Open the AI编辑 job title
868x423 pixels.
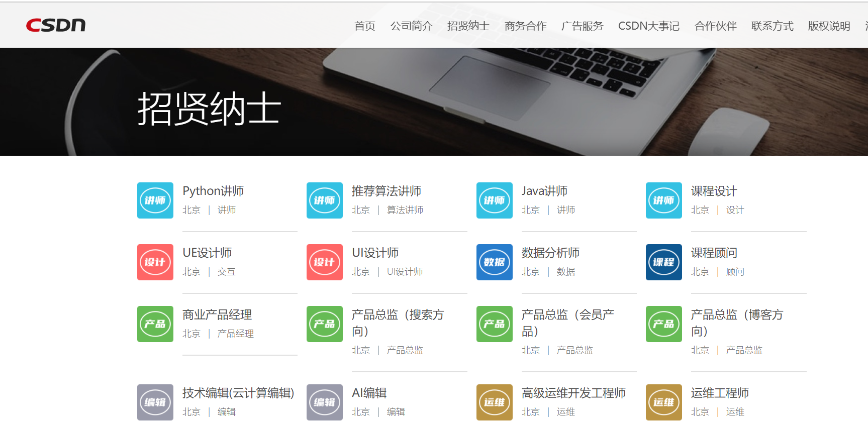pos(369,393)
